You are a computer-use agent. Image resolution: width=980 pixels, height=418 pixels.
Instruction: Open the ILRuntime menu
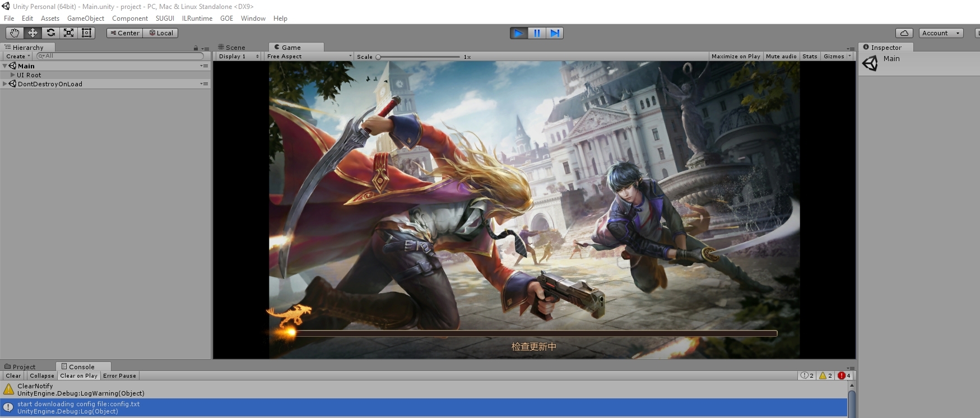click(x=197, y=18)
